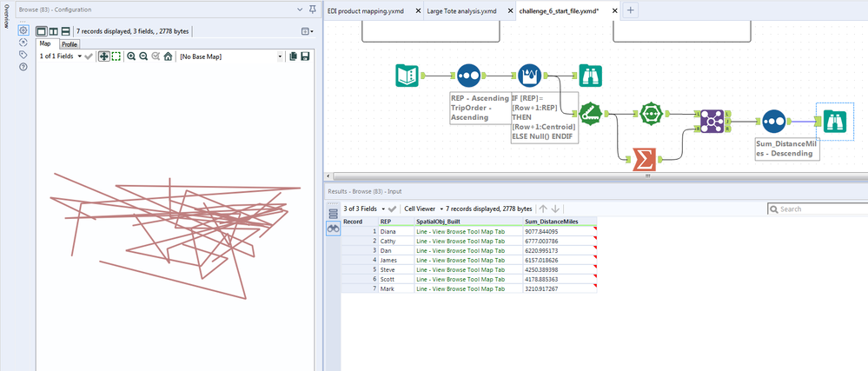Reset map view with the home icon
The image size is (868, 371).
tap(167, 56)
